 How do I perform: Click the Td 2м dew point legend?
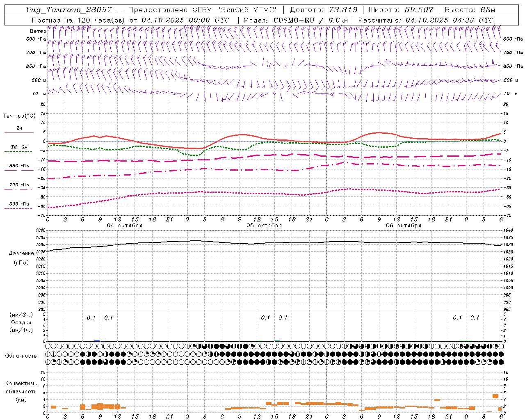[x=19, y=147]
